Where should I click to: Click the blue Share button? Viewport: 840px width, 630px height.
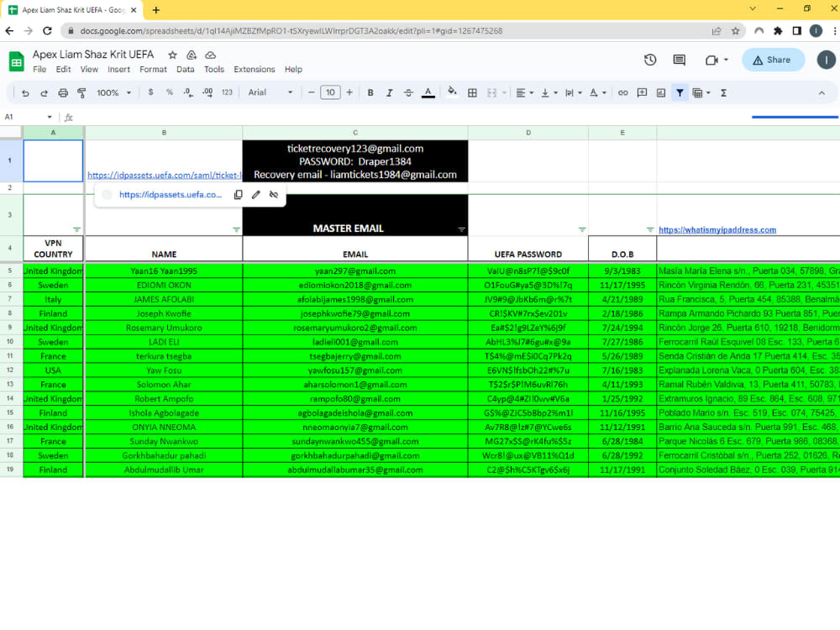(772, 60)
